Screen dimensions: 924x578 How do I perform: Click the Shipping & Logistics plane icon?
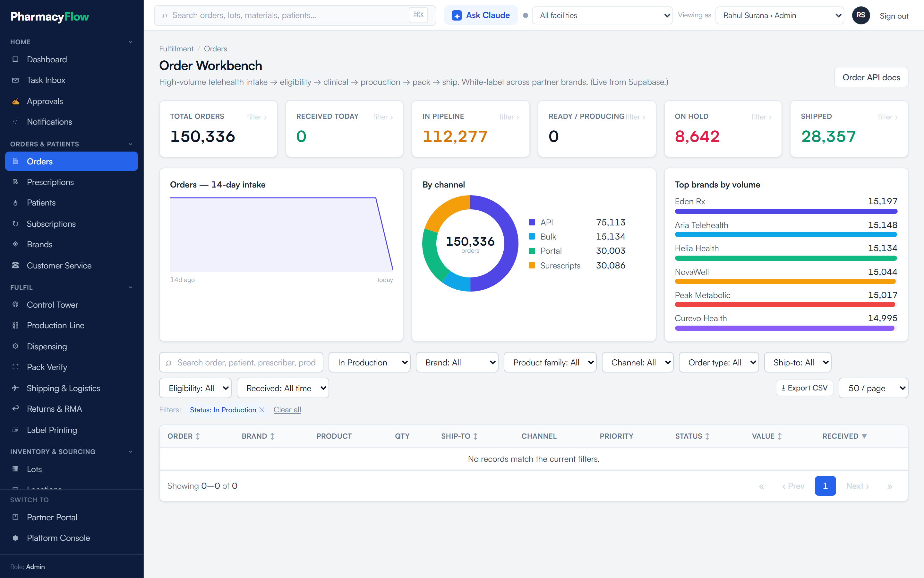click(15, 388)
